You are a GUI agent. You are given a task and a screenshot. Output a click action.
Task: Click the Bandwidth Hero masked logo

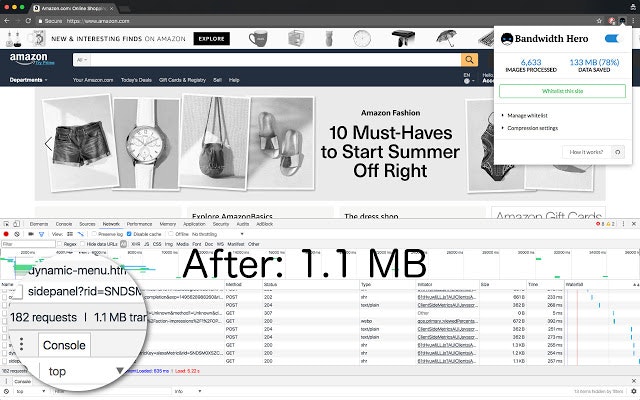click(507, 39)
